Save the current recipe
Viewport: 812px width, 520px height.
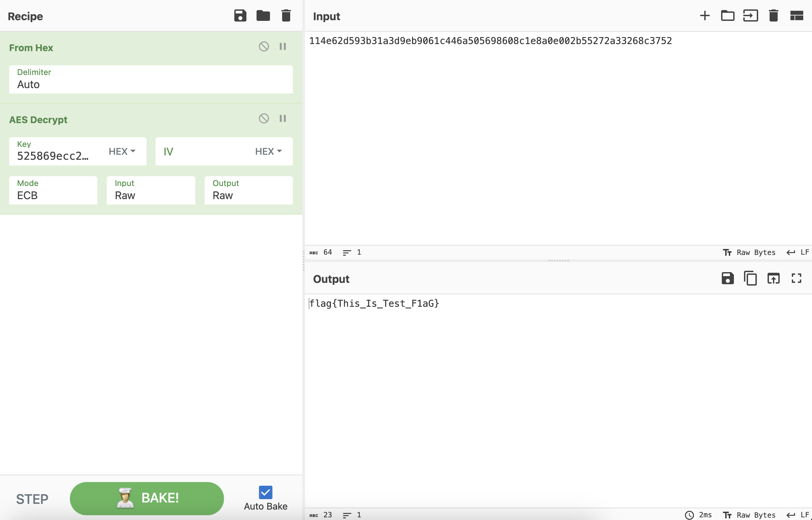point(240,16)
